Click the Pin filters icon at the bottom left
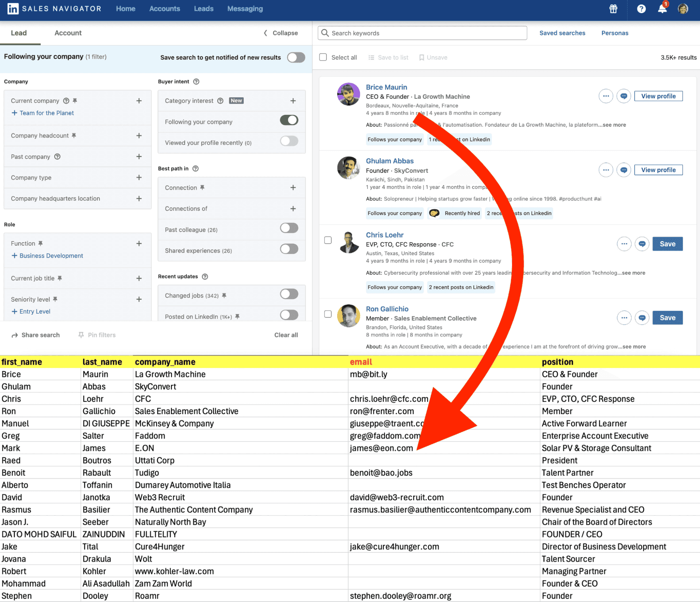The width and height of the screenshot is (700, 602). (x=80, y=334)
